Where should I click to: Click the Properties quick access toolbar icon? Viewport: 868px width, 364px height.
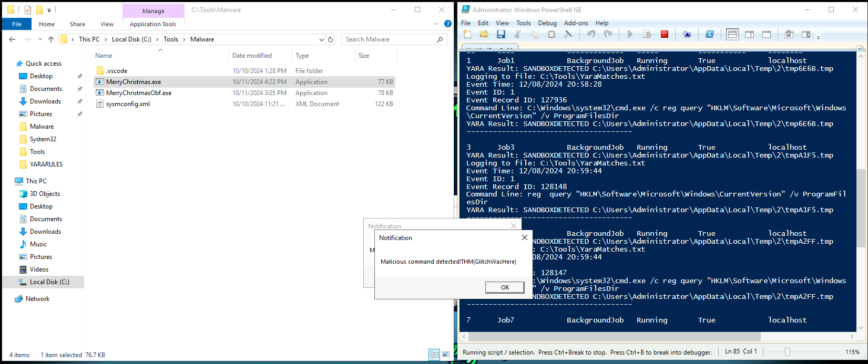[28, 10]
